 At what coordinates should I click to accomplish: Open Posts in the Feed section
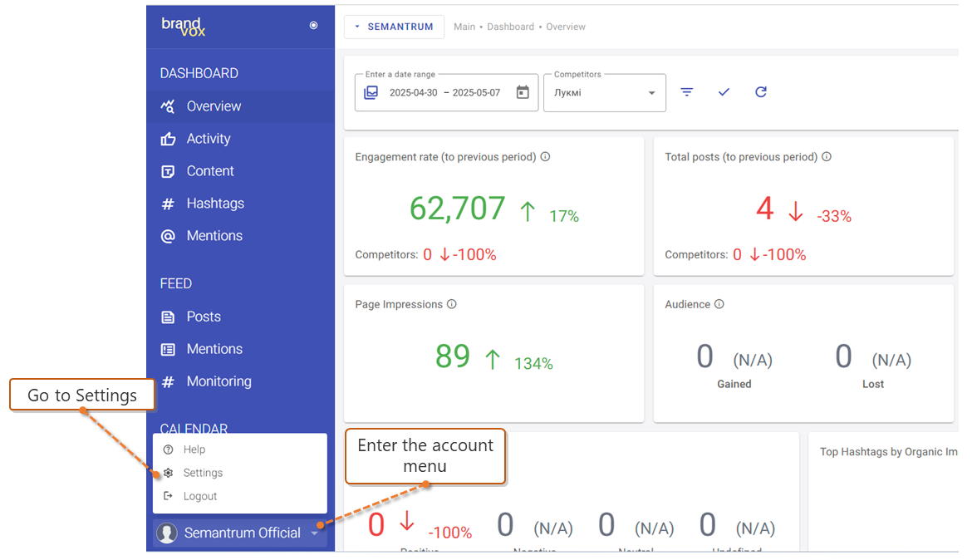240,317
